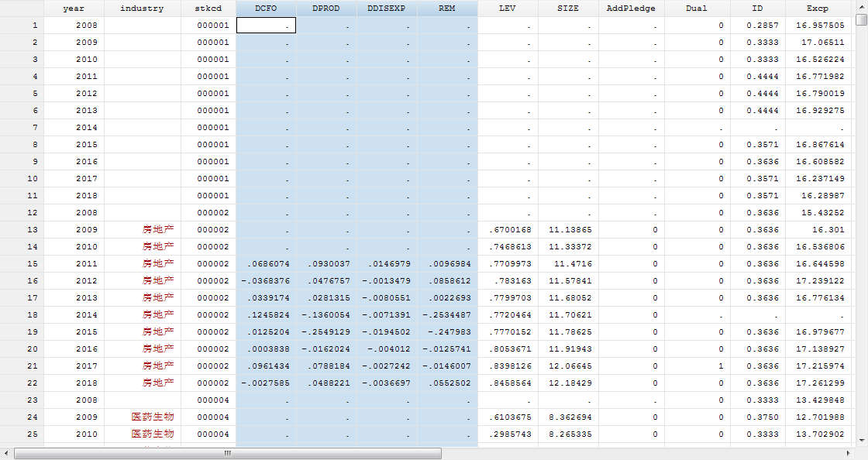This screenshot has width=868, height=460.
Task: Click LEV value .8458564
Action: click(x=510, y=383)
